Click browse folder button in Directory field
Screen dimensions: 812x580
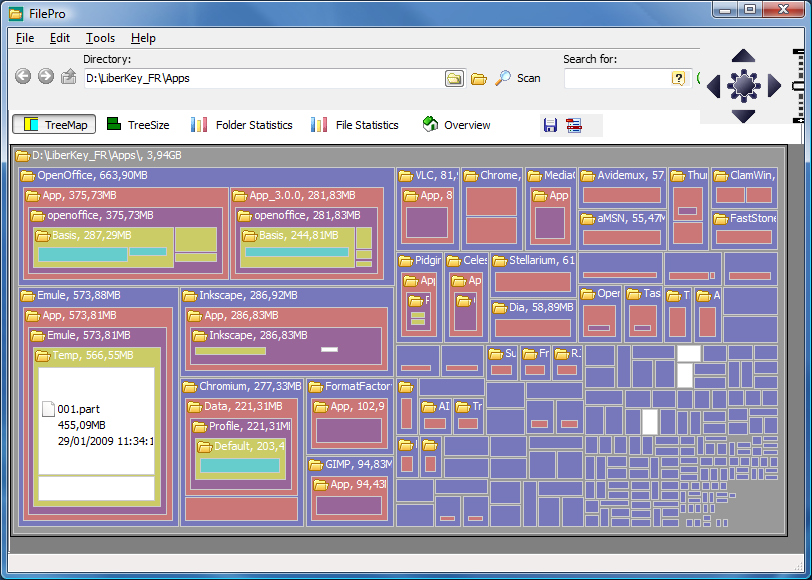454,78
